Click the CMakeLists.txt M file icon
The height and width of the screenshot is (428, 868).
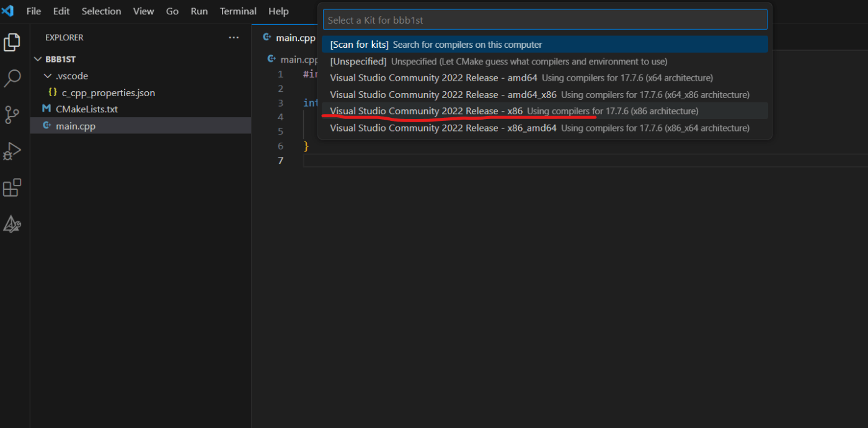click(x=46, y=109)
